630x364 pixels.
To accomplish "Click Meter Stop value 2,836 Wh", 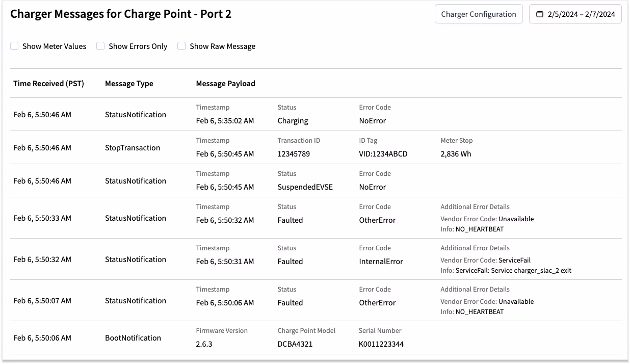I will tap(456, 154).
